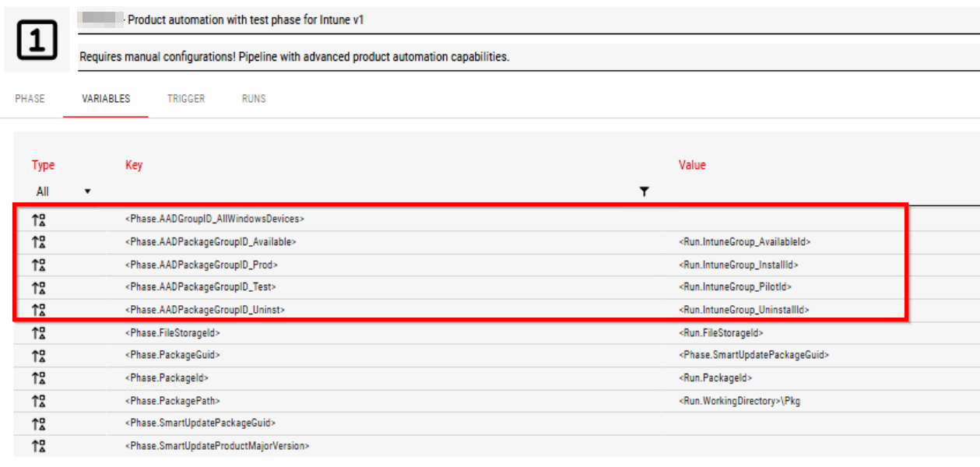Select the Run.IntuneGroup_UninstallId value cell
The height and width of the screenshot is (467, 980).
[x=744, y=310]
